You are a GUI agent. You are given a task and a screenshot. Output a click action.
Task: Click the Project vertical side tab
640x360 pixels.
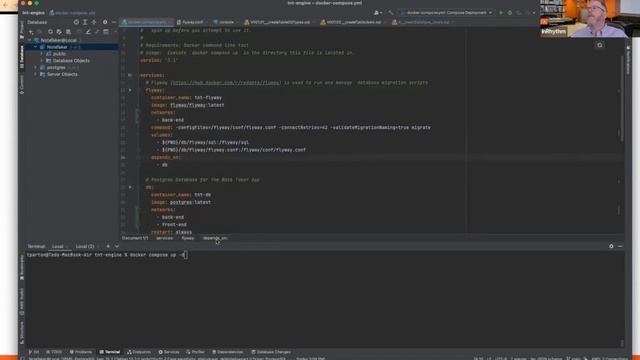[x=22, y=30]
